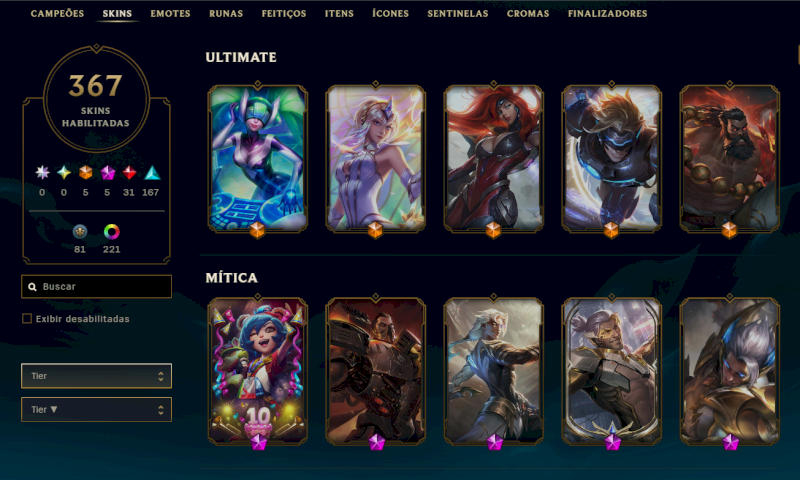The image size is (800, 480).
Task: Click the magnifying glass search icon
Action: coord(32,287)
